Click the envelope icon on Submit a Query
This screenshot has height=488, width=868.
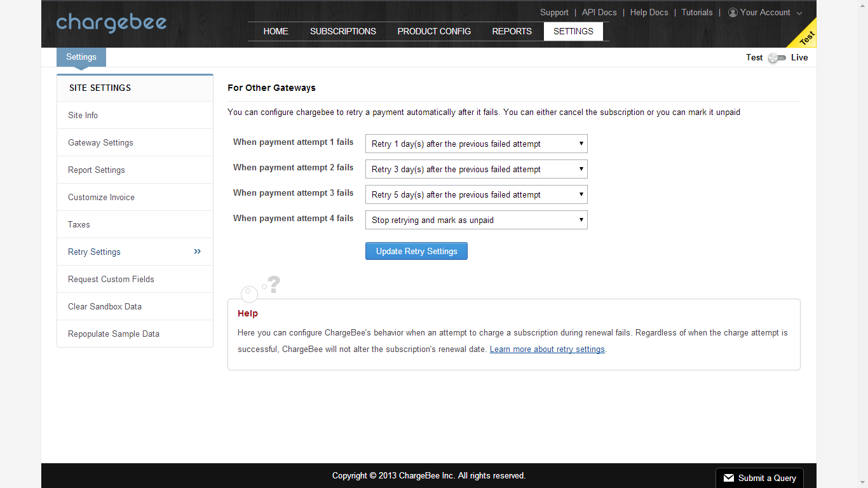point(729,478)
